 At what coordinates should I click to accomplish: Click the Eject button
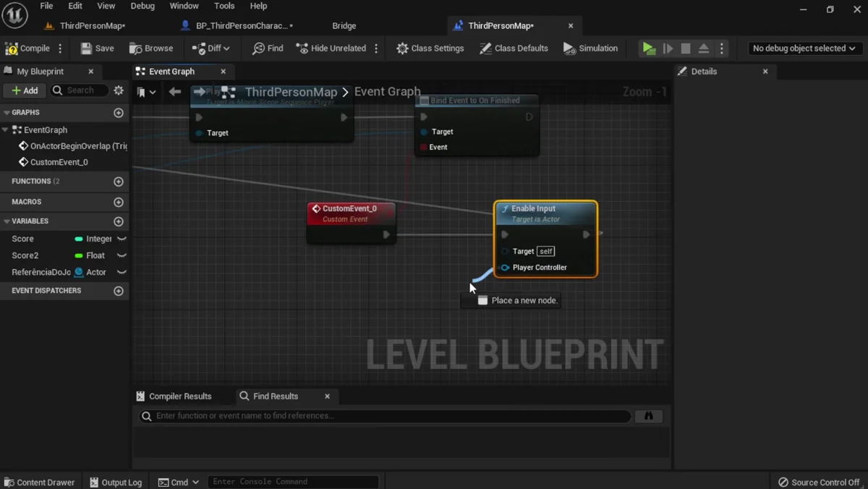[703, 48]
